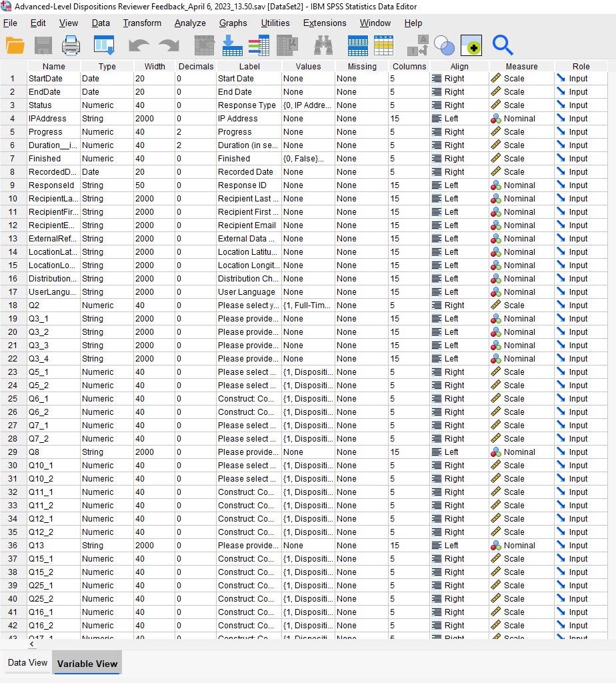The image size is (616, 683).
Task: Click the StartDate variable name cell
Action: pyautogui.click(x=53, y=79)
